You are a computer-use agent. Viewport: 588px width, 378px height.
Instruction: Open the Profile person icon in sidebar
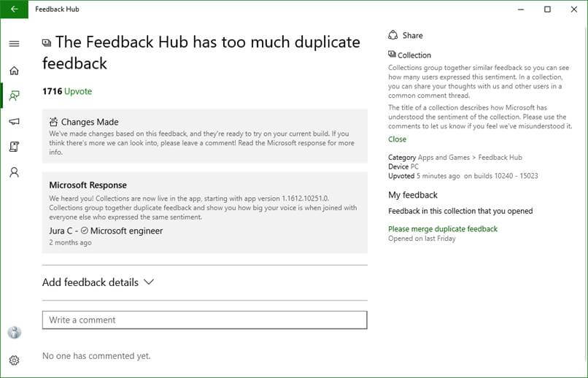point(15,172)
